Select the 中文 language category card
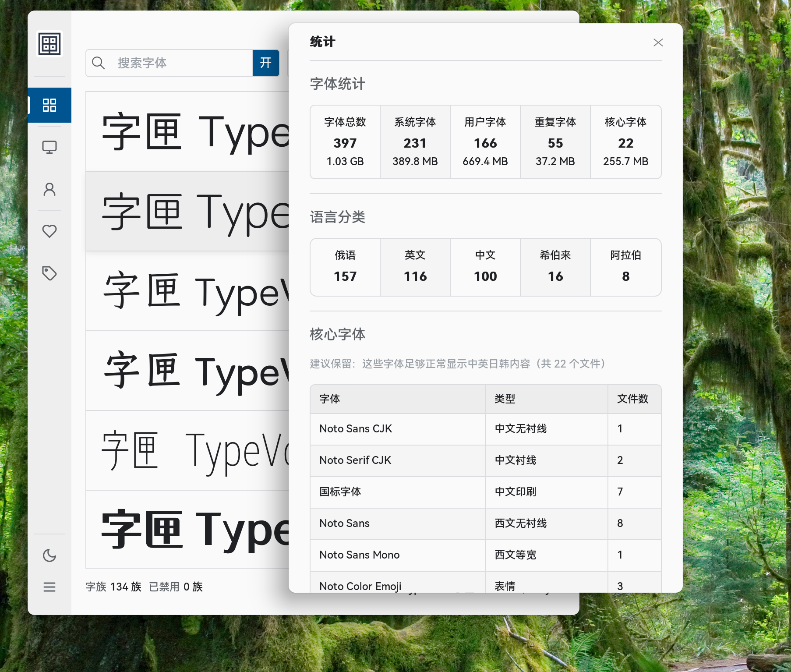Viewport: 791px width, 672px height. (485, 267)
